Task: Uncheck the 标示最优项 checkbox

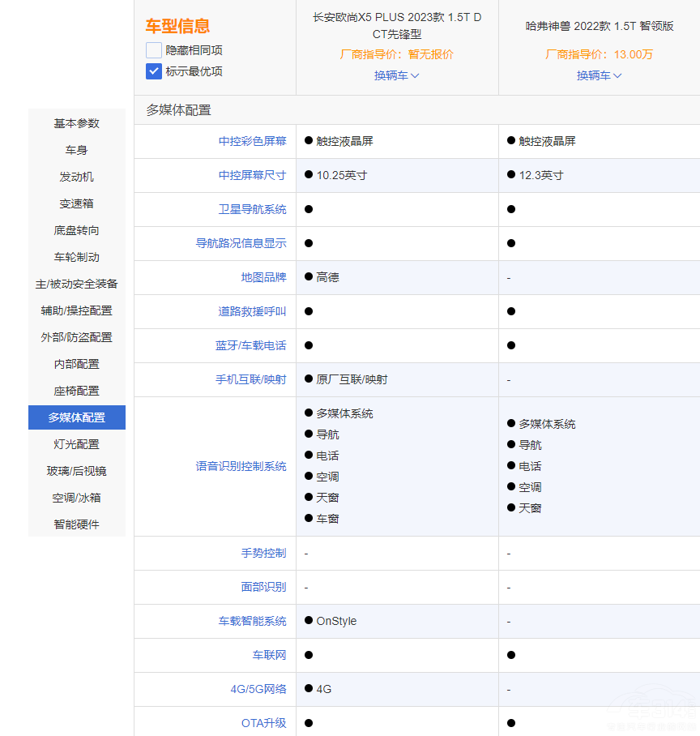Action: pyautogui.click(x=154, y=71)
